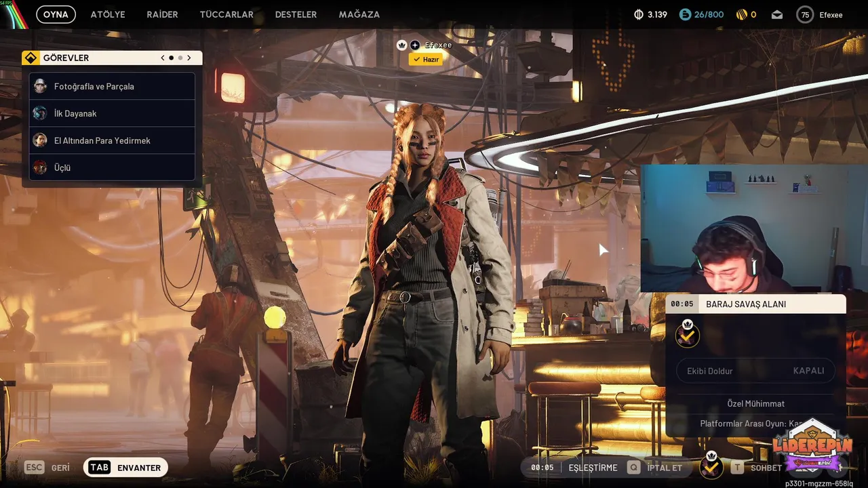Click El Altından Para Yedirmek portrait icon

click(41, 140)
